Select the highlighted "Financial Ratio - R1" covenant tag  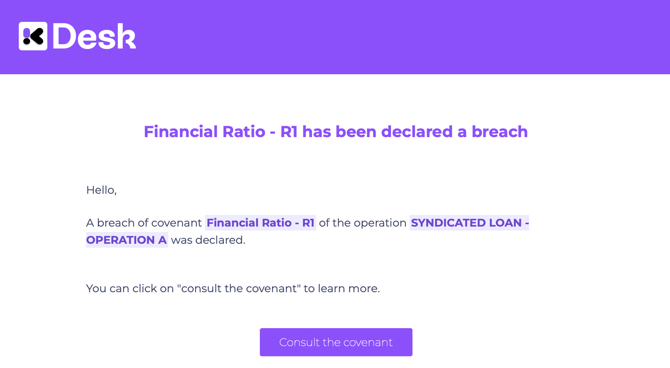tap(260, 223)
